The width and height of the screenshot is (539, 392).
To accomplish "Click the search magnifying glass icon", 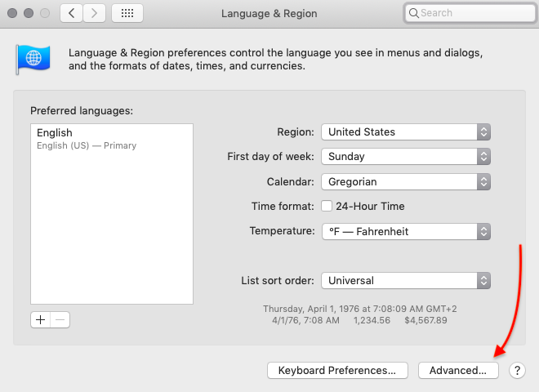I will (x=414, y=13).
